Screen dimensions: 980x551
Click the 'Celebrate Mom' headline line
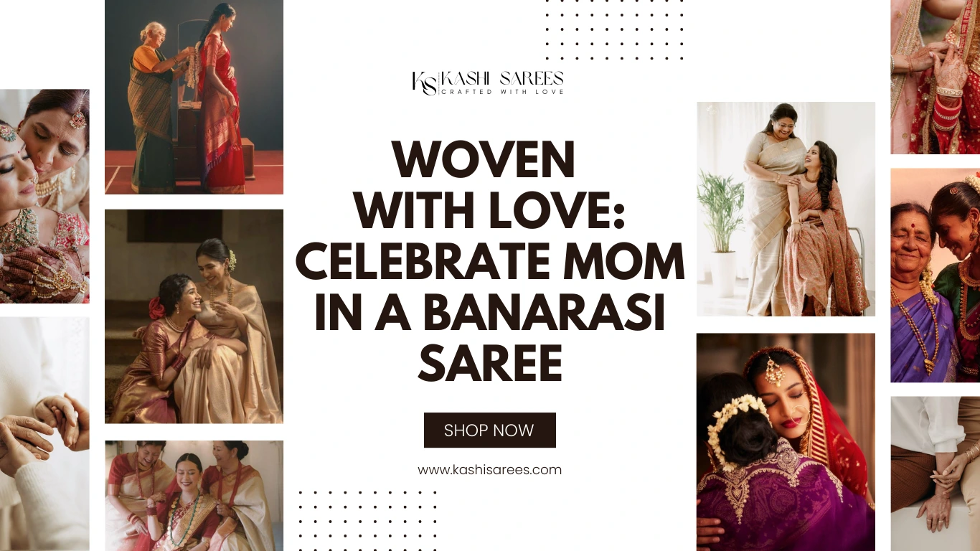pos(490,263)
